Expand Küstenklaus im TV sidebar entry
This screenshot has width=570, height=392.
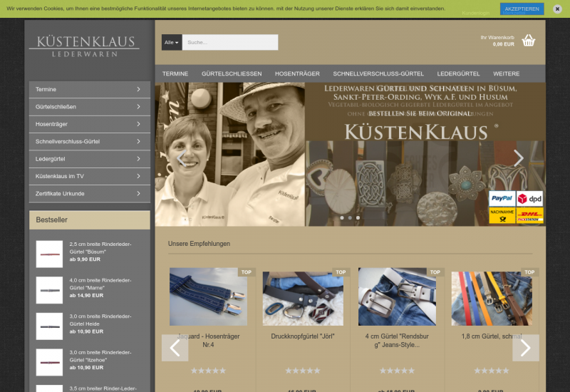(x=89, y=176)
